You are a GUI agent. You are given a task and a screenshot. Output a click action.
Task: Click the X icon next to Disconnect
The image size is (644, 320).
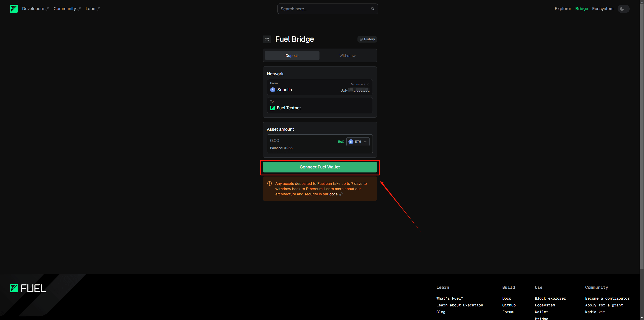point(368,85)
